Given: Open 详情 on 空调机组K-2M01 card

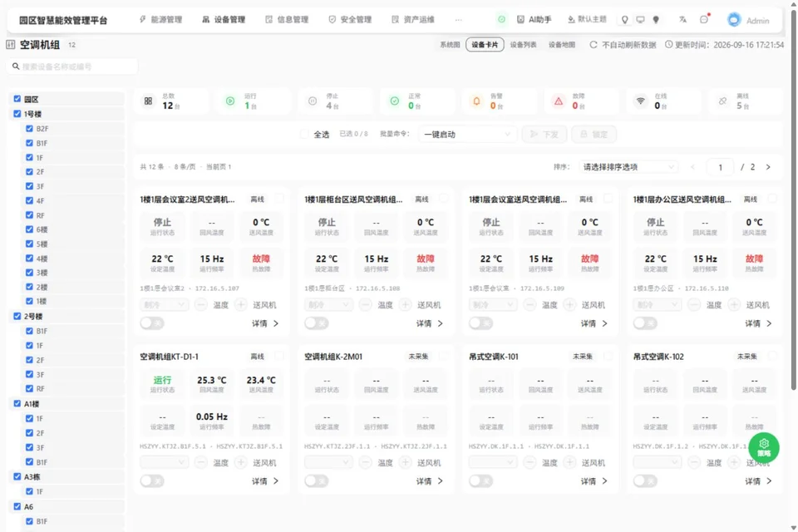Looking at the screenshot, I should click(x=430, y=481).
